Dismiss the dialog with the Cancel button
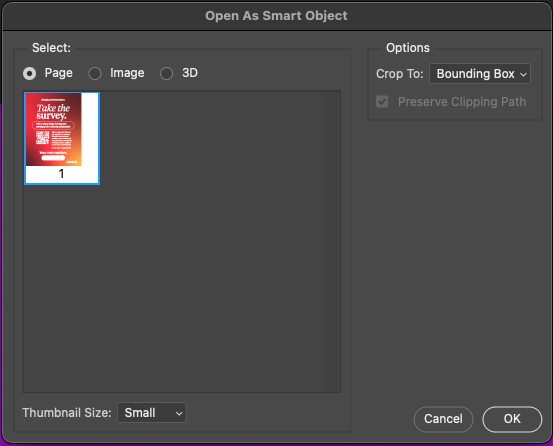Image resolution: width=553 pixels, height=446 pixels. pyautogui.click(x=443, y=419)
